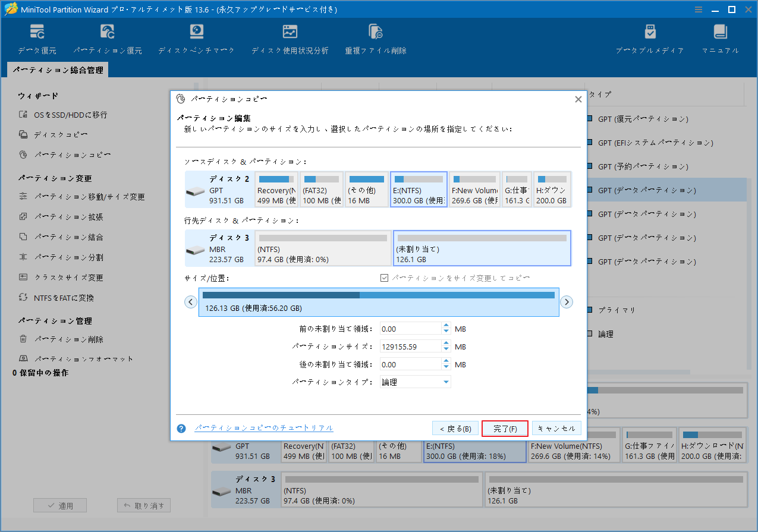Select source partition (その他) 16 MB in dialog
Viewport: 758px width, 532px height.
(x=367, y=189)
